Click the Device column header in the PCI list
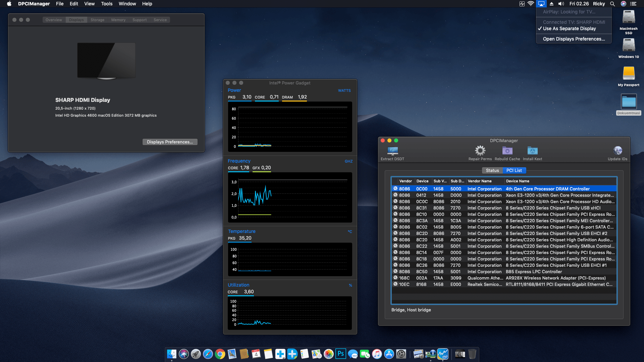The height and width of the screenshot is (362, 644). (x=423, y=181)
